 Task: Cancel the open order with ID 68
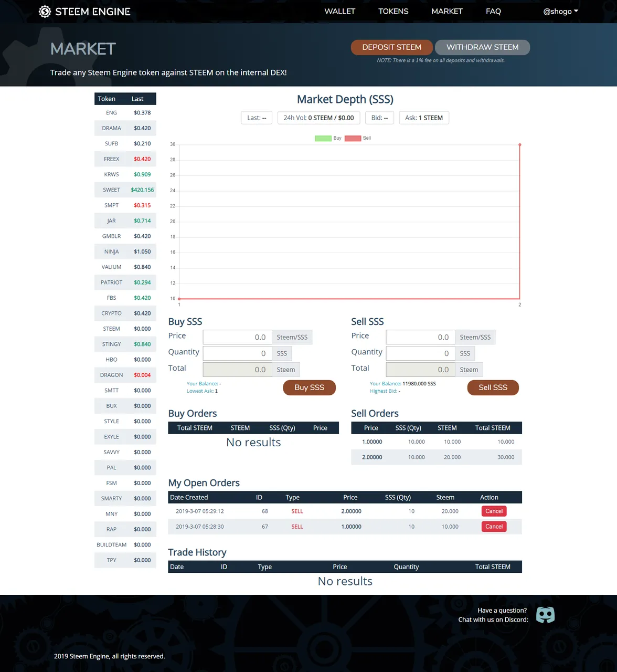pyautogui.click(x=494, y=511)
